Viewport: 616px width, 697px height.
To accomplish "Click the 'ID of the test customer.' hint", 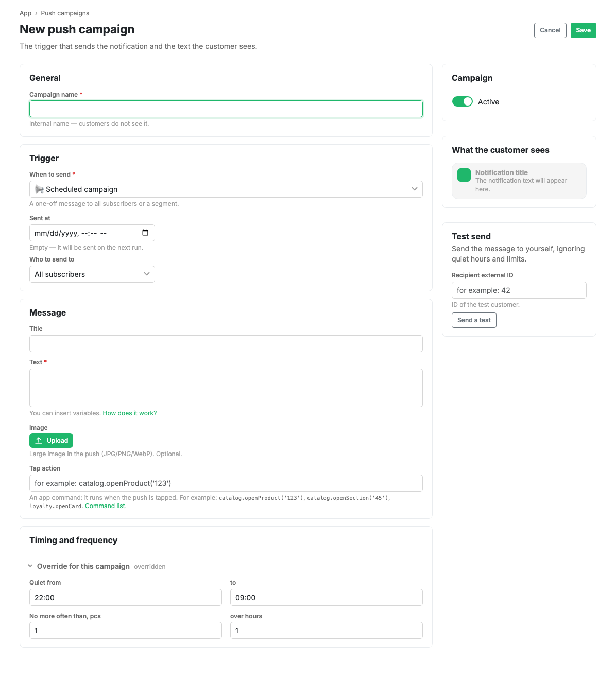I will click(486, 305).
